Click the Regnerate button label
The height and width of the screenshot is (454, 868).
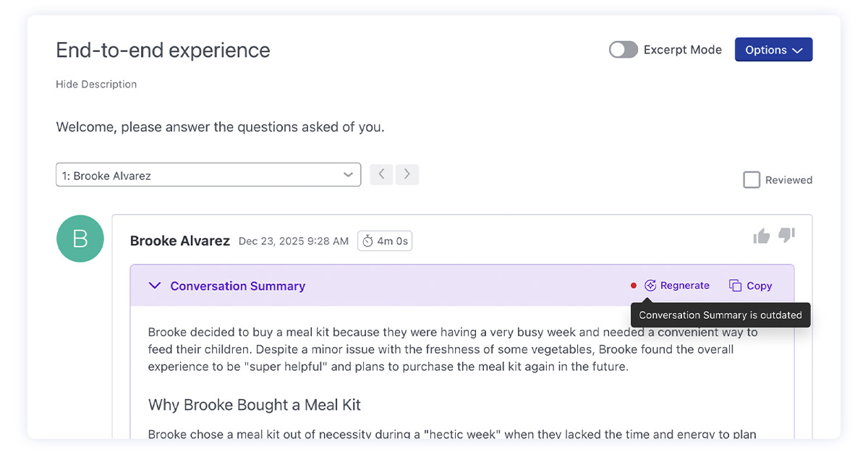685,286
